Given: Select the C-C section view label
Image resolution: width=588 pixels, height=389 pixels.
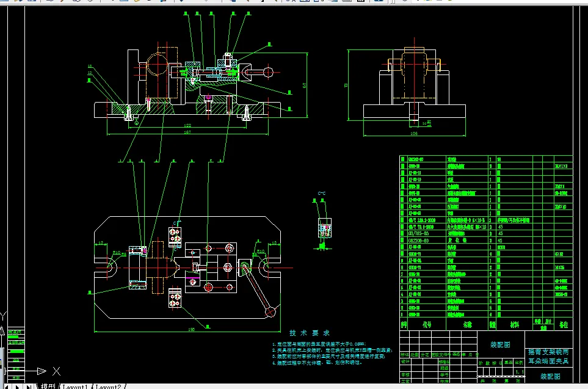Looking at the screenshot, I should coord(322,193).
